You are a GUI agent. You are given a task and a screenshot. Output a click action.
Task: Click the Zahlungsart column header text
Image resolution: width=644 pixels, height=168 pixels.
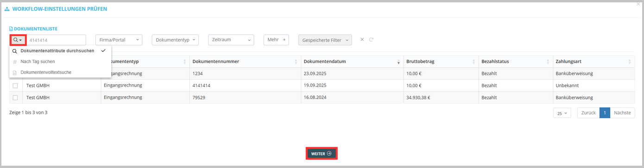[568, 62]
